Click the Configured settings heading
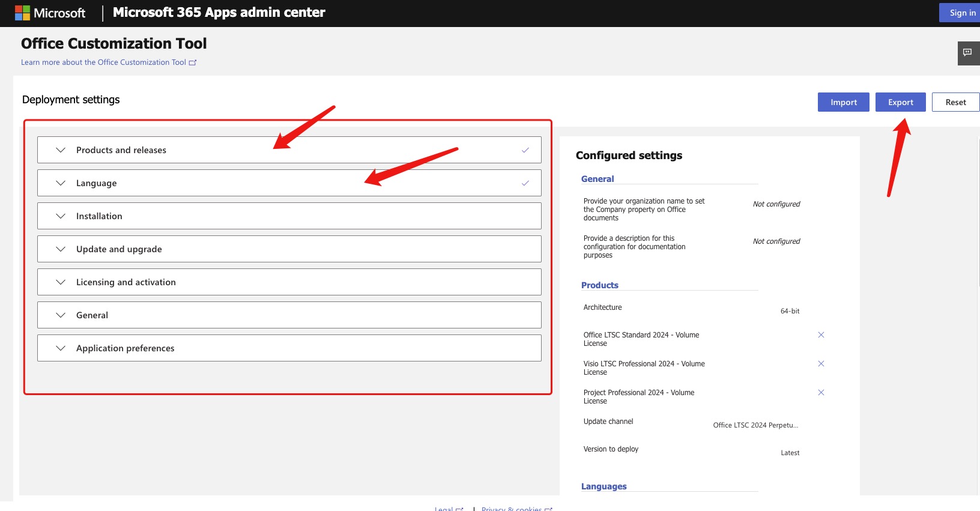This screenshot has width=980, height=511. [x=629, y=156]
